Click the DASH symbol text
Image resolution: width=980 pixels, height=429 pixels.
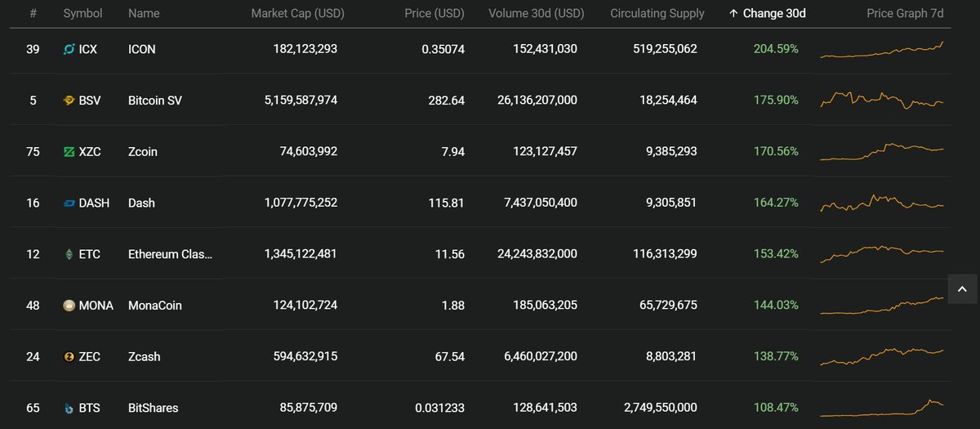click(x=94, y=203)
